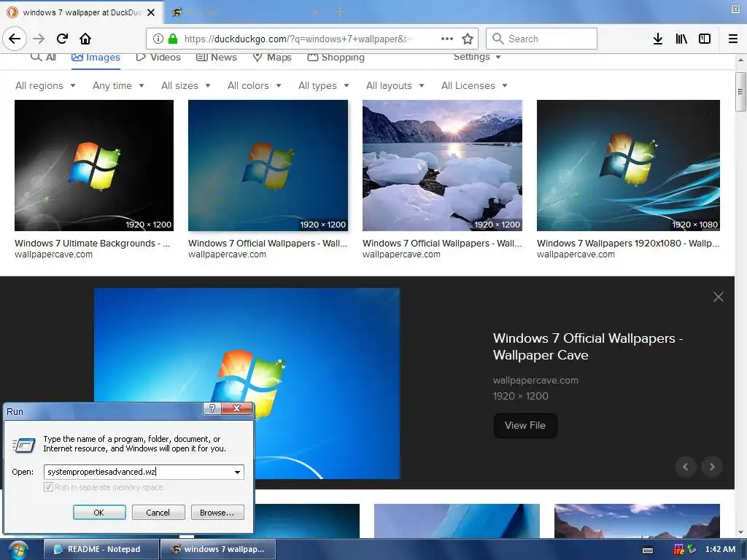The width and height of the screenshot is (747, 560).
Task: Open a new browser tab with plus
Action: pyautogui.click(x=340, y=12)
